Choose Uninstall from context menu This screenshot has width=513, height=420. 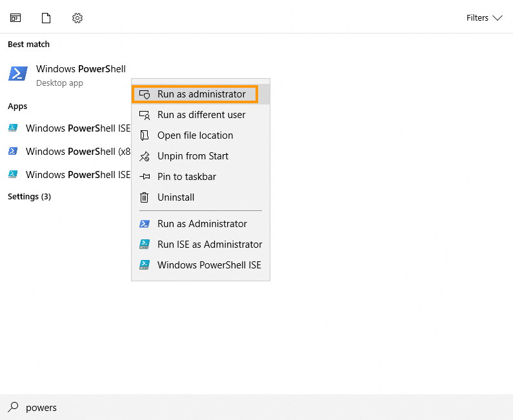[201, 197]
